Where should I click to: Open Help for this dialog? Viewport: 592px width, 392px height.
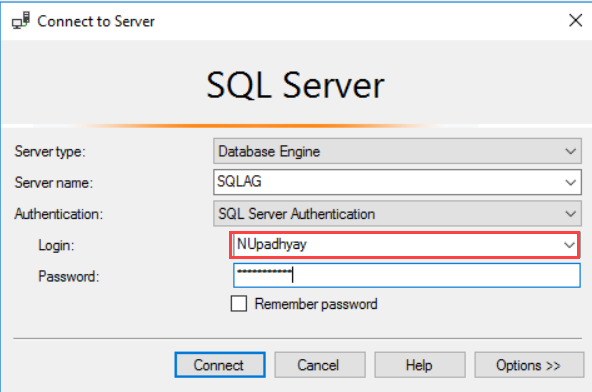(419, 365)
